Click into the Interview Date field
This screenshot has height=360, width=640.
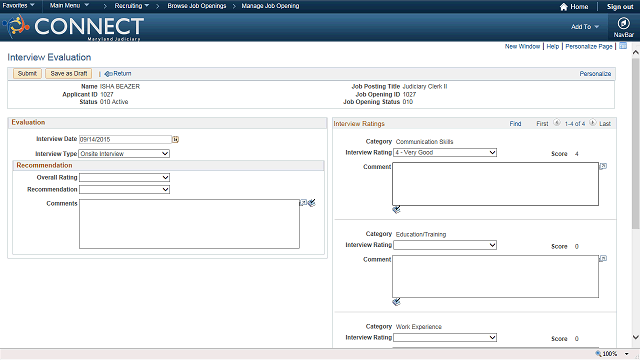pos(125,140)
